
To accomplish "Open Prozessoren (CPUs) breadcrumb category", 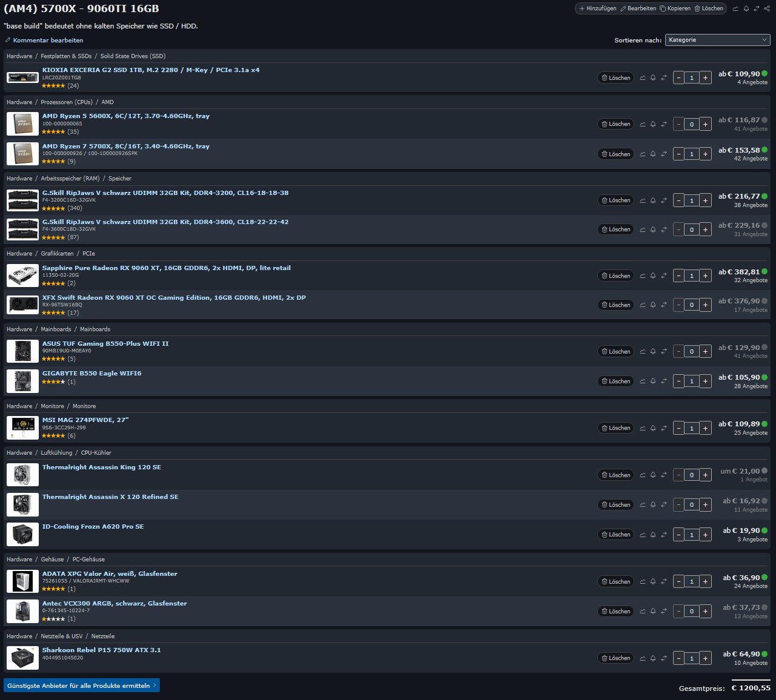I will pos(67,102).
